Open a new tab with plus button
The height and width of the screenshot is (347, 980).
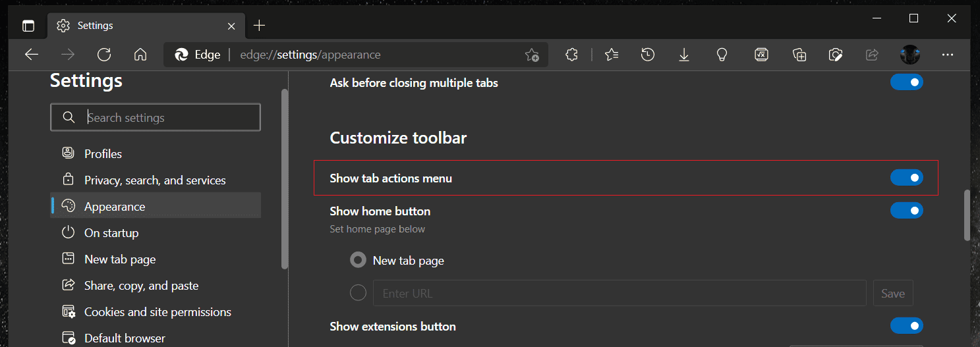coord(260,26)
